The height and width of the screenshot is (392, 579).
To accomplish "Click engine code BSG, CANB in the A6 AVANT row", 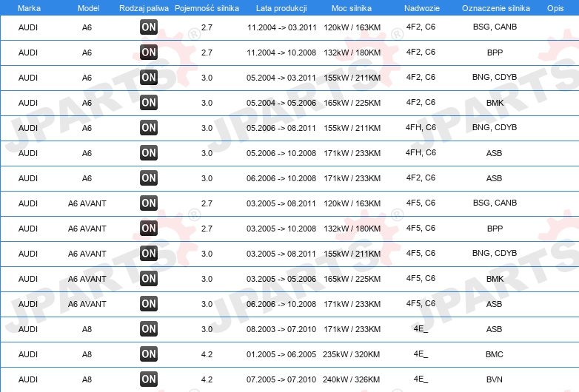I will (495, 203).
